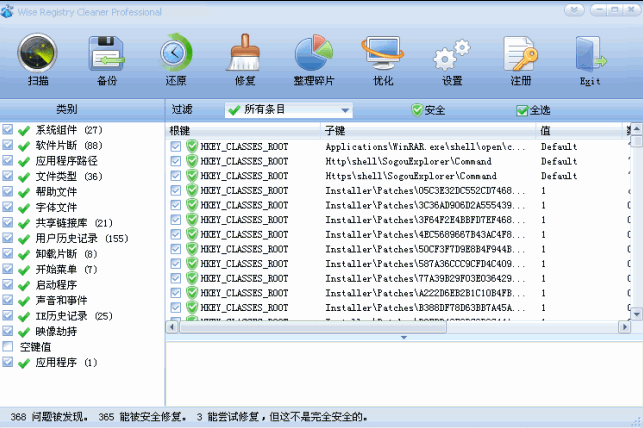Select the 安全 shield option

click(x=428, y=110)
